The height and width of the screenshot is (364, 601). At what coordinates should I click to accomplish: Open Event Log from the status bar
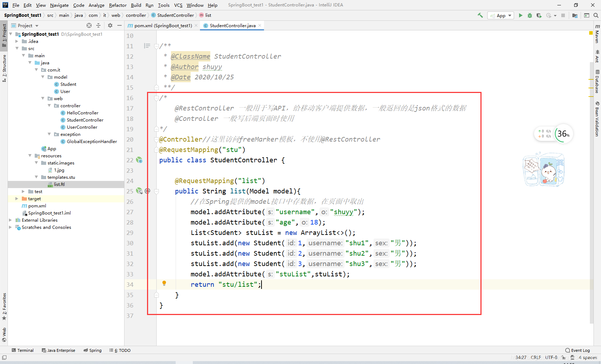click(577, 350)
